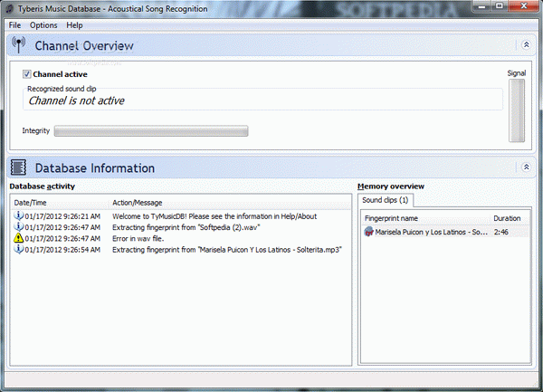Click the info icon of the 9:26:54 AM entry
543x392 pixels.
pyautogui.click(x=18, y=249)
